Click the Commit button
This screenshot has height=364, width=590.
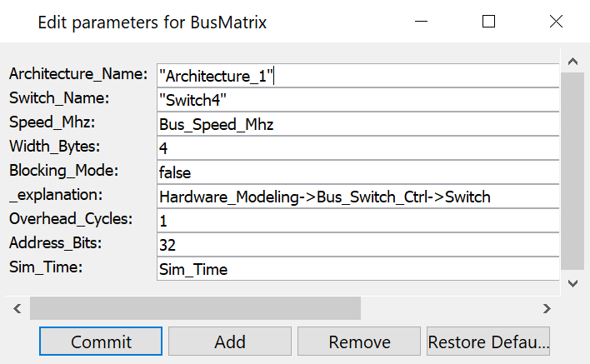[101, 342]
